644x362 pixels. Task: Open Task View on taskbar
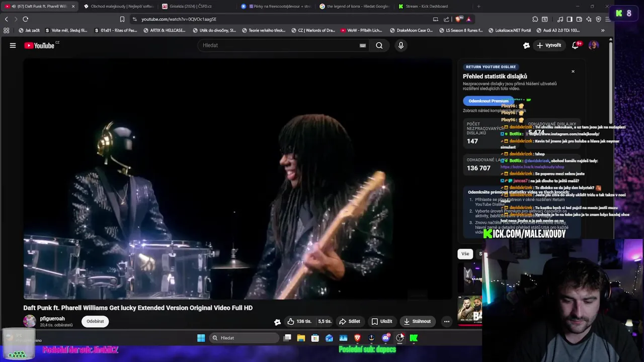pyautogui.click(x=287, y=338)
